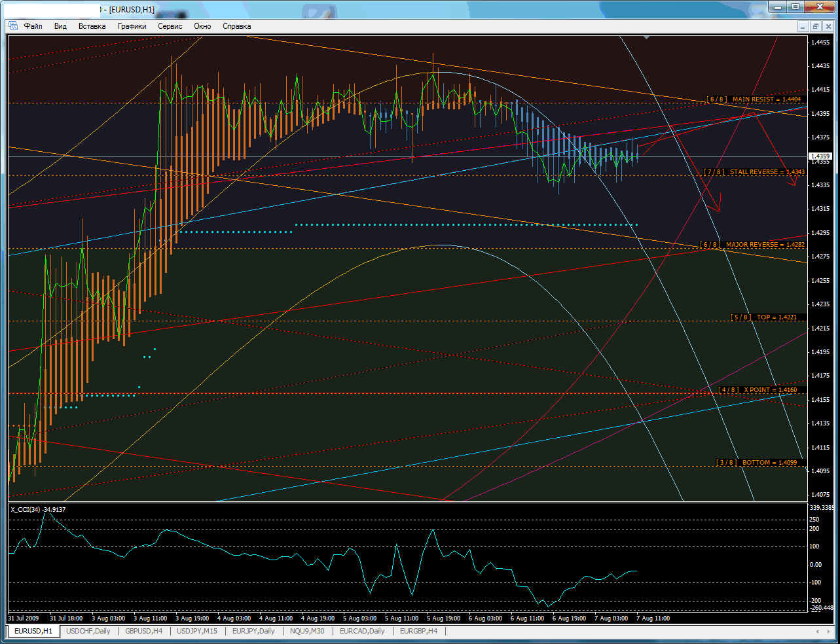Switch to the NQU9,M30 chart tab
Image resolution: width=840 pixels, height=644 pixels.
[x=307, y=631]
